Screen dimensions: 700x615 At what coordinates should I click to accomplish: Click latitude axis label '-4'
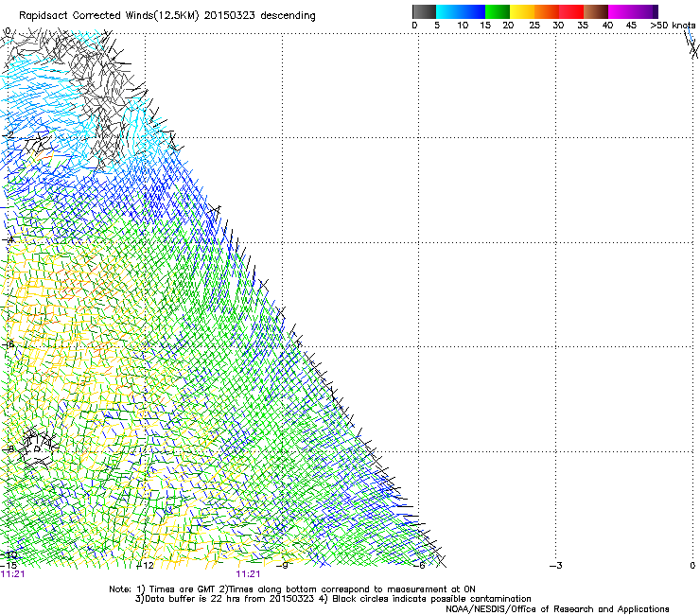(9, 239)
